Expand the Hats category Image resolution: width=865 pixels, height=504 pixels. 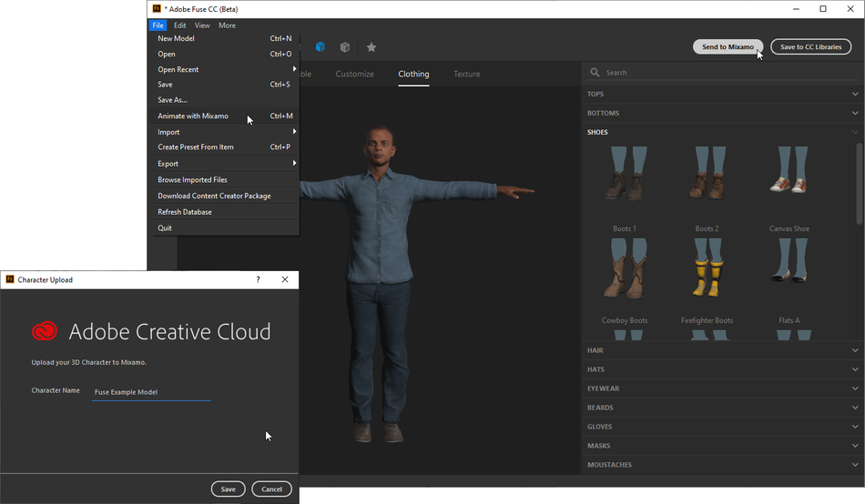click(x=722, y=369)
